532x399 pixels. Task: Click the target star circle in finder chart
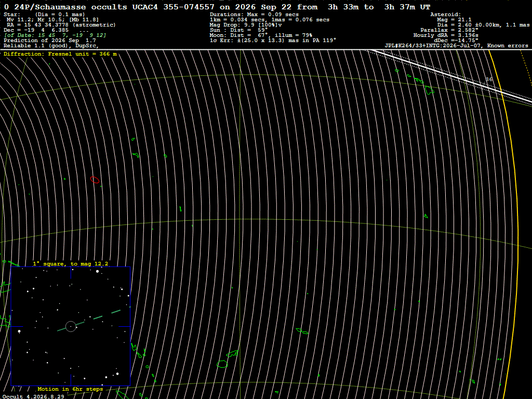[x=71, y=326]
